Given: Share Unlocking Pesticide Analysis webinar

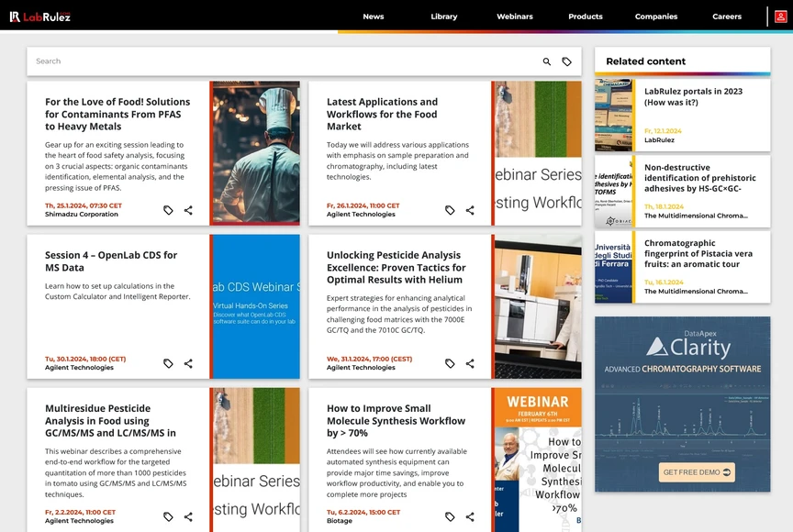Looking at the screenshot, I should [x=470, y=363].
